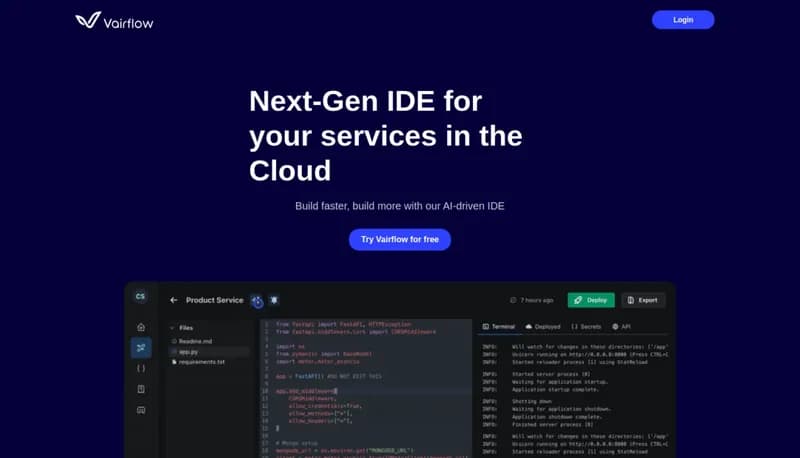Click inside the code editor on line 10
Screen dimensions: 800x458
366,391
